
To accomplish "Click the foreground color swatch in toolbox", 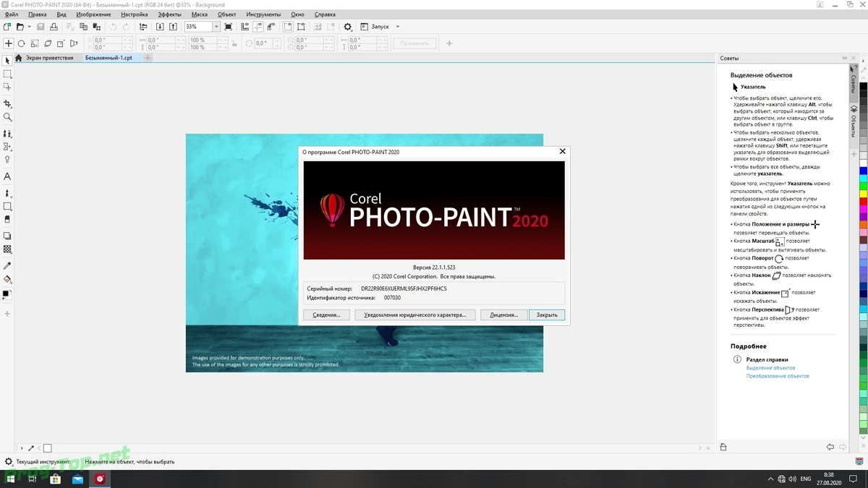I will coord(6,294).
